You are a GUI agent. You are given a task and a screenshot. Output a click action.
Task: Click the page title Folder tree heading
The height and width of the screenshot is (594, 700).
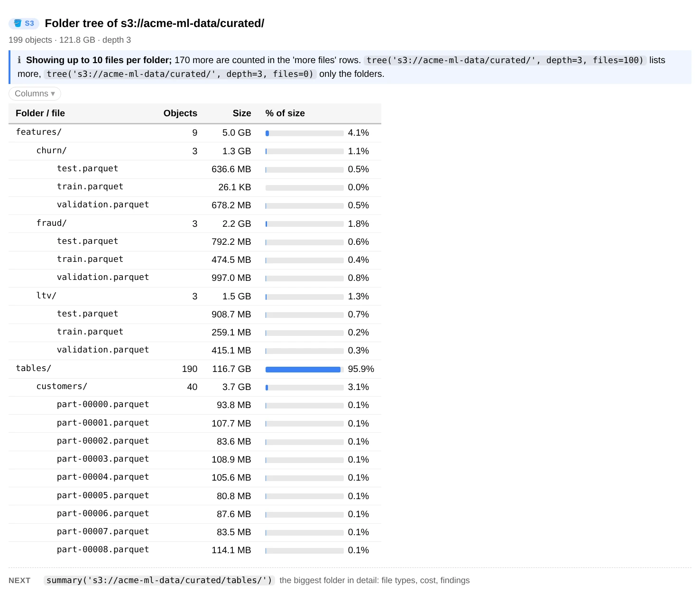(155, 23)
